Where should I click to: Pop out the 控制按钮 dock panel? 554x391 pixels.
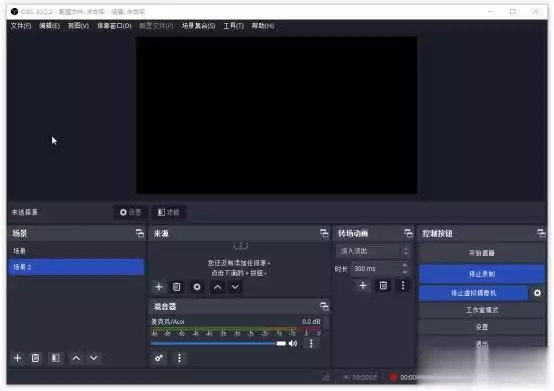pos(541,233)
